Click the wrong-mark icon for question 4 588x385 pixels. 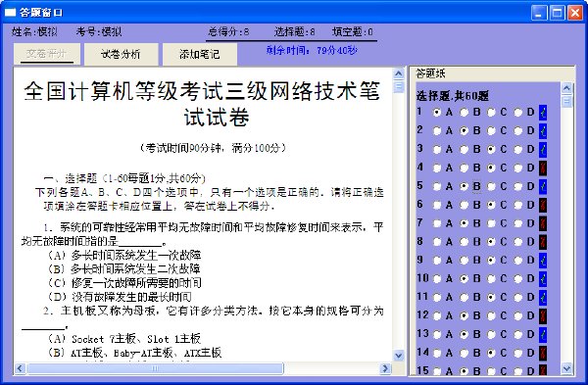543,168
